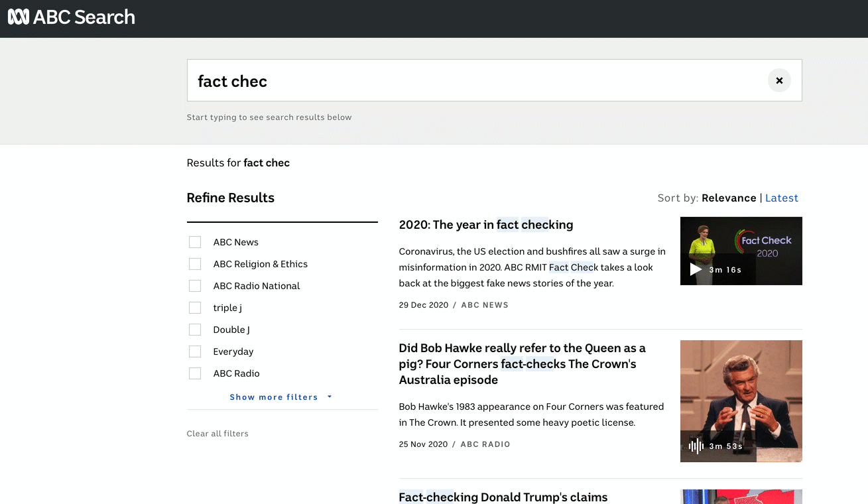Open Fact-checking Donald Trump's claims result
This screenshot has height=504, width=868.
(503, 497)
